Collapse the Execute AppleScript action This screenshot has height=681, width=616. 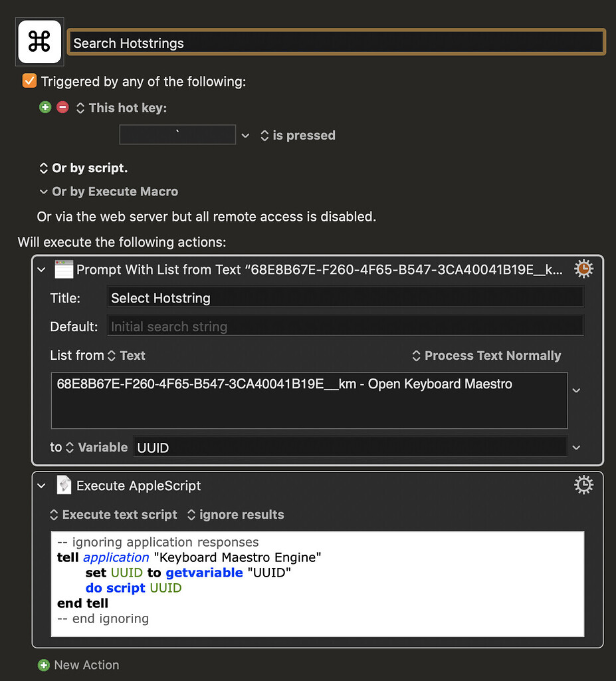(x=42, y=485)
